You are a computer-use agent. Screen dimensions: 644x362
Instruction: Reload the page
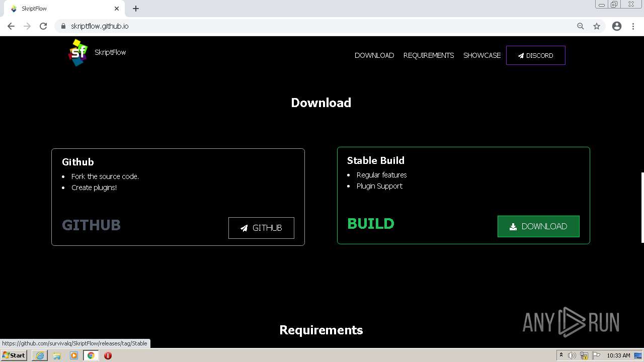[43, 26]
